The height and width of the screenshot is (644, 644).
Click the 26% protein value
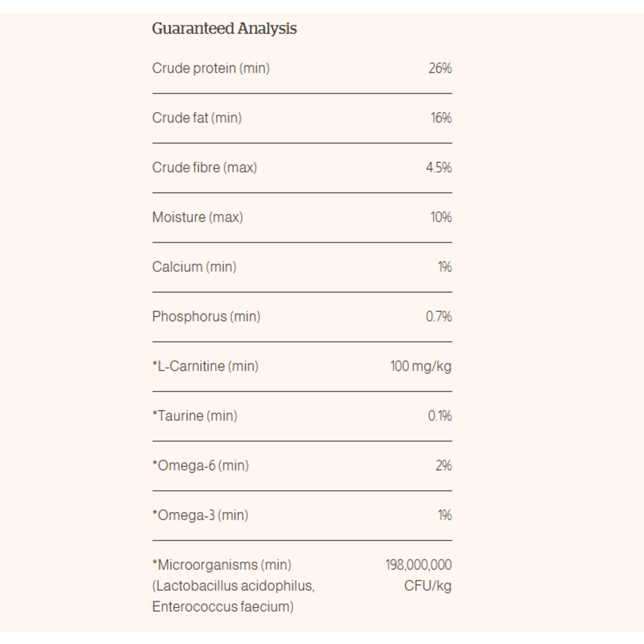point(440,68)
